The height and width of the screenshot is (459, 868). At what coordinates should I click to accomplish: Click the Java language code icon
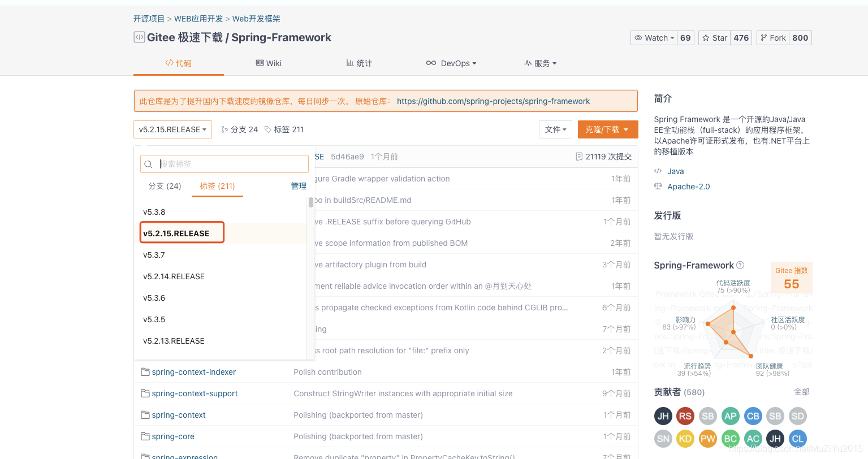click(x=658, y=171)
